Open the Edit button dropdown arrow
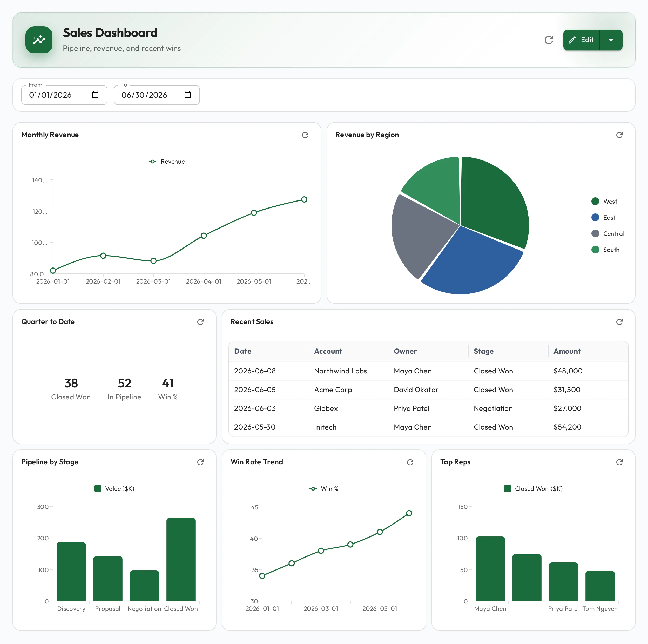This screenshot has width=648, height=644. point(611,40)
